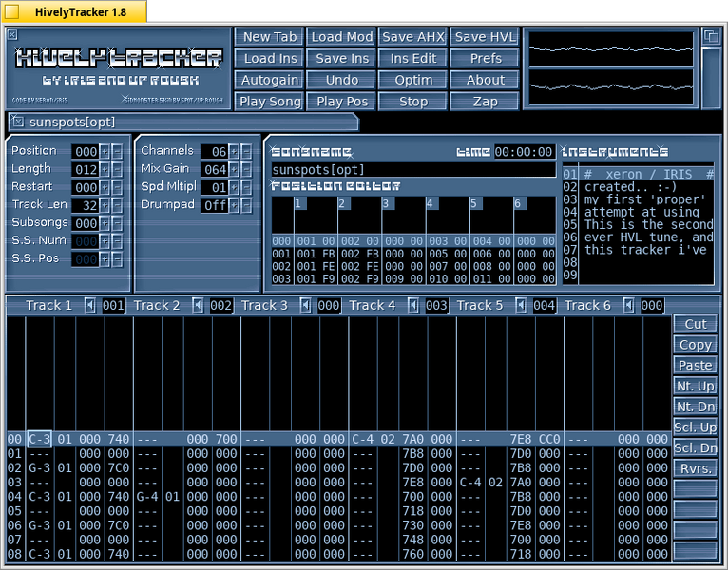728x570 pixels.
Task: Increase Track Len with plus button
Action: 105,205
